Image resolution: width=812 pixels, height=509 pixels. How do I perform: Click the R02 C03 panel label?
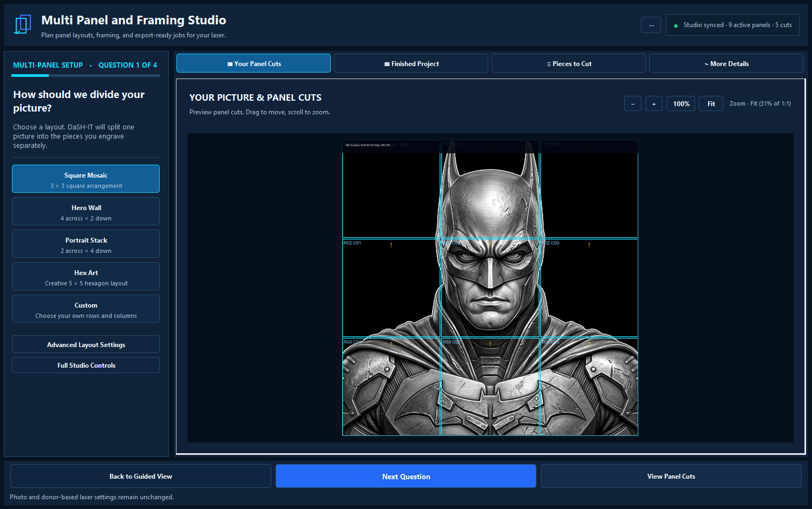point(551,243)
